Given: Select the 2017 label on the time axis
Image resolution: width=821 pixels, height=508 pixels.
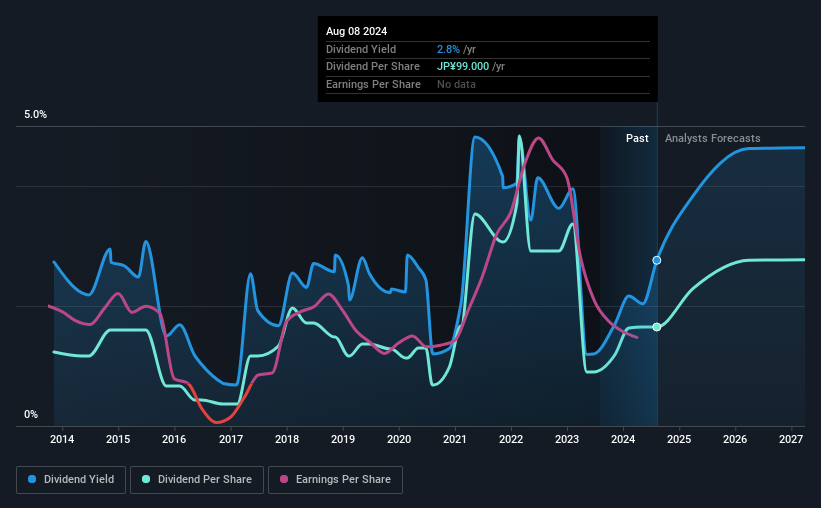Looking at the screenshot, I should click(x=231, y=439).
